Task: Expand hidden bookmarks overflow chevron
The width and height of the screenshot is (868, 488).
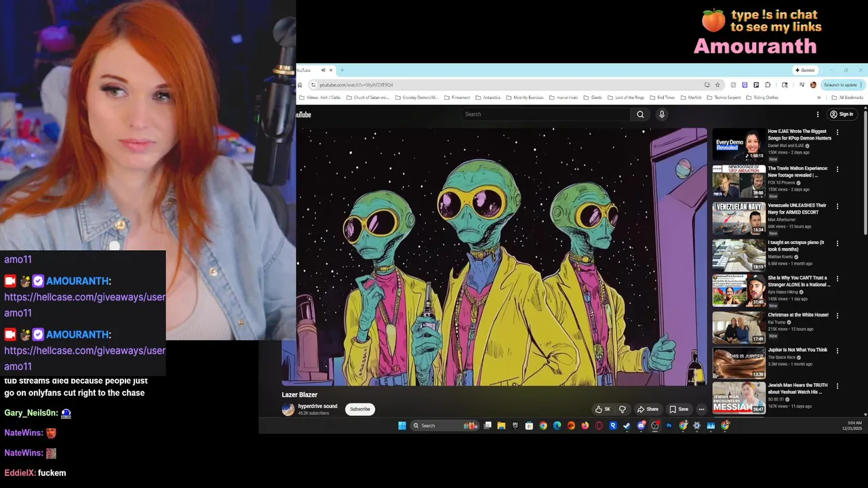Action: tap(818, 98)
